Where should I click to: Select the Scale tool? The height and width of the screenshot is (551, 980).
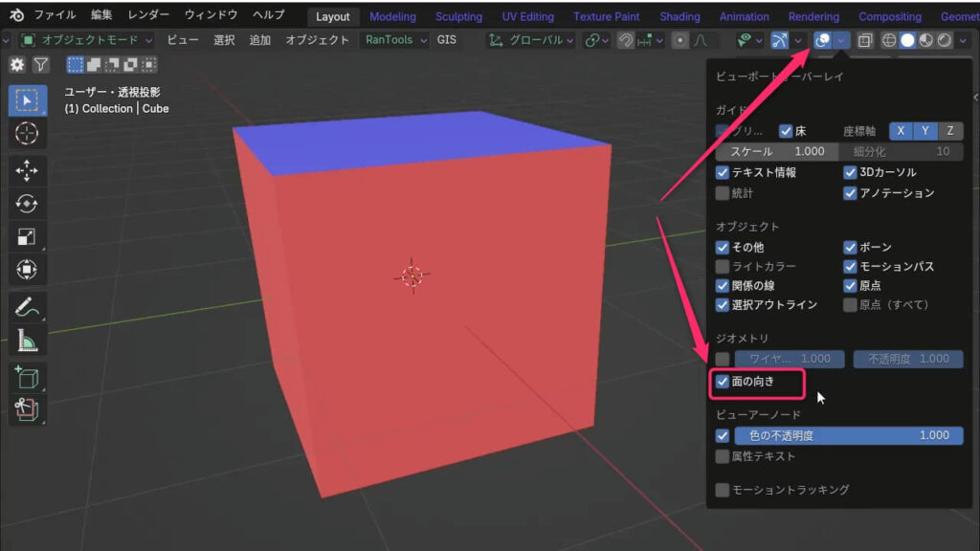(x=27, y=237)
